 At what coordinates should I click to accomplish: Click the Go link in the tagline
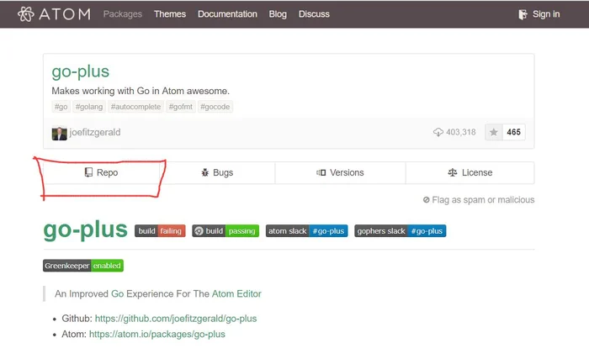117,294
